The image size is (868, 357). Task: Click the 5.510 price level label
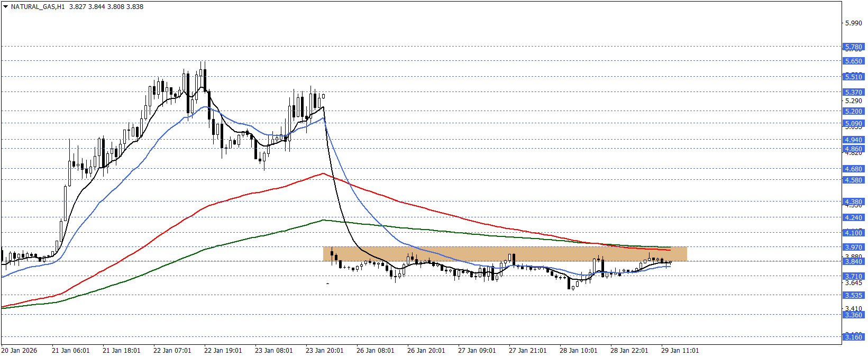853,77
